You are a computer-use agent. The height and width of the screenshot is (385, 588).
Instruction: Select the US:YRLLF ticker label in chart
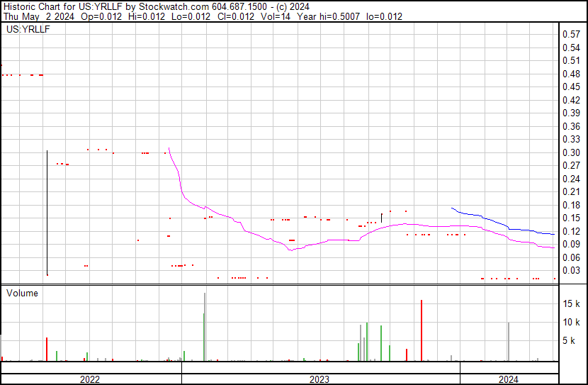(28, 29)
